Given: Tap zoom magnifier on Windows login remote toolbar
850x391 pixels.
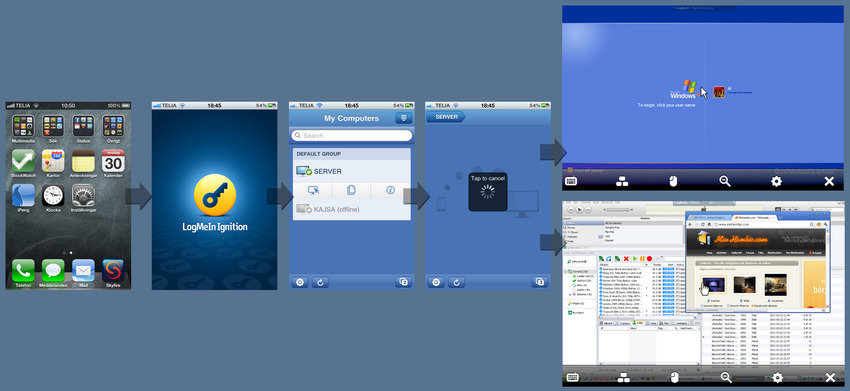Looking at the screenshot, I should [725, 182].
